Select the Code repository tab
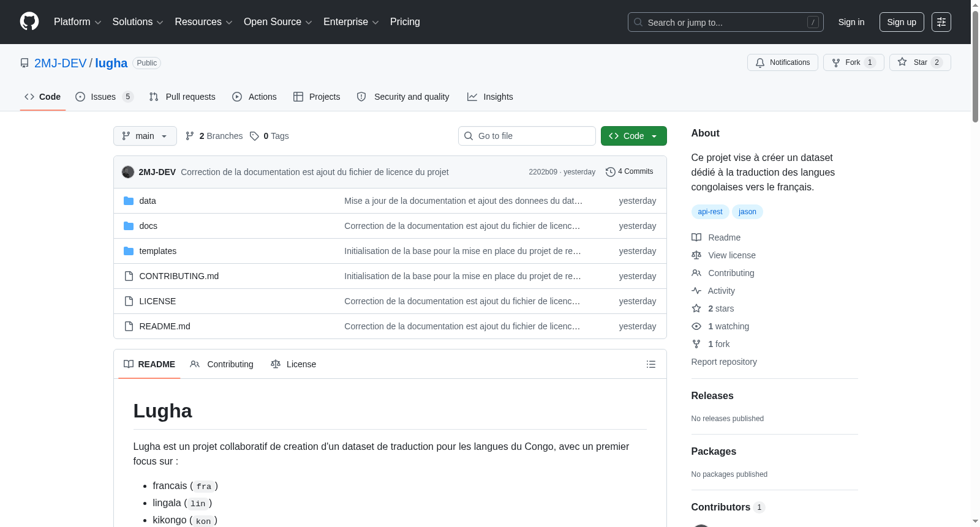Viewport: 980px width, 527px height. [x=43, y=97]
